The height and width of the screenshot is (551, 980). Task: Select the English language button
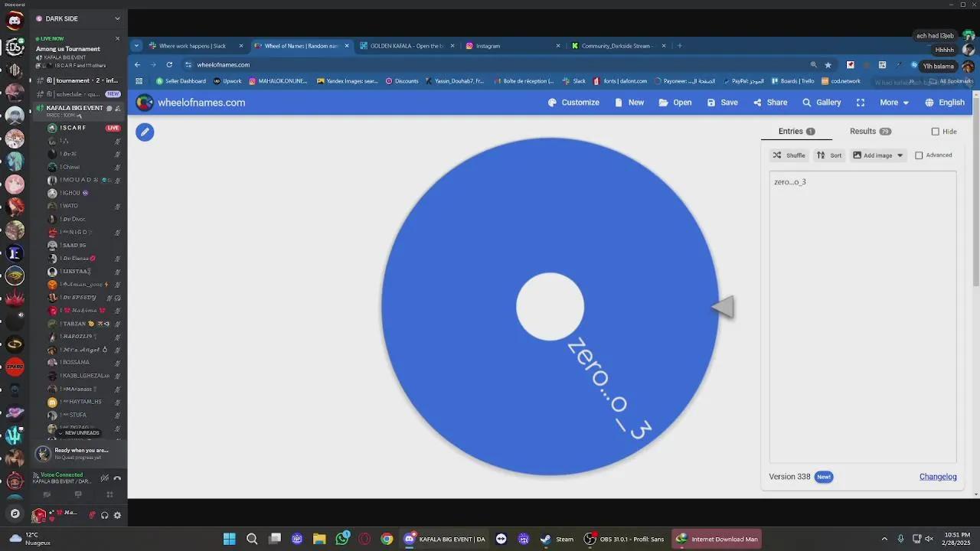click(x=945, y=103)
